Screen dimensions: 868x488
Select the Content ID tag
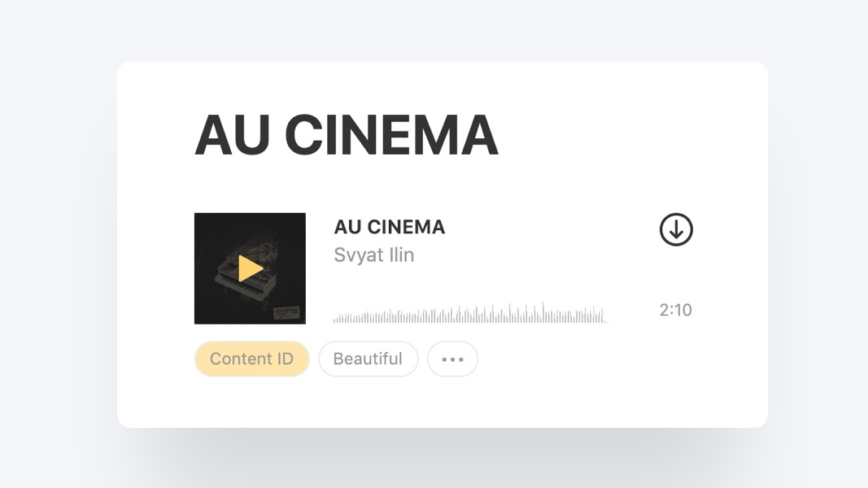tap(252, 359)
